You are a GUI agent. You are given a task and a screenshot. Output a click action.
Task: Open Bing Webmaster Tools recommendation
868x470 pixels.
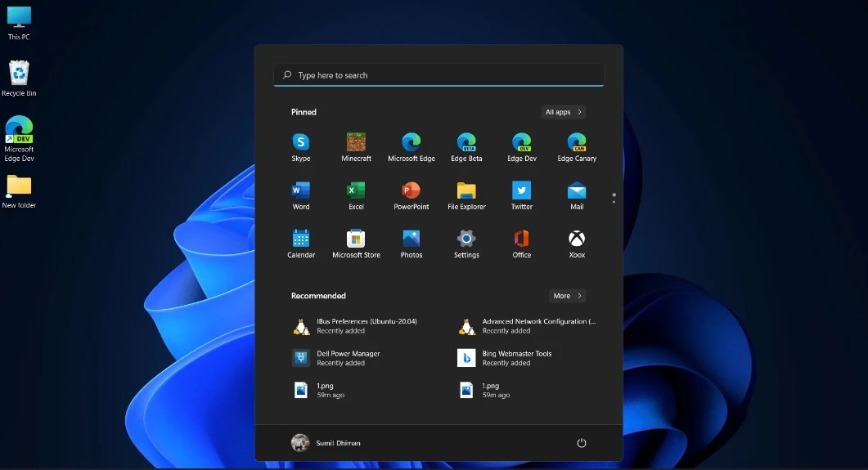pyautogui.click(x=515, y=358)
